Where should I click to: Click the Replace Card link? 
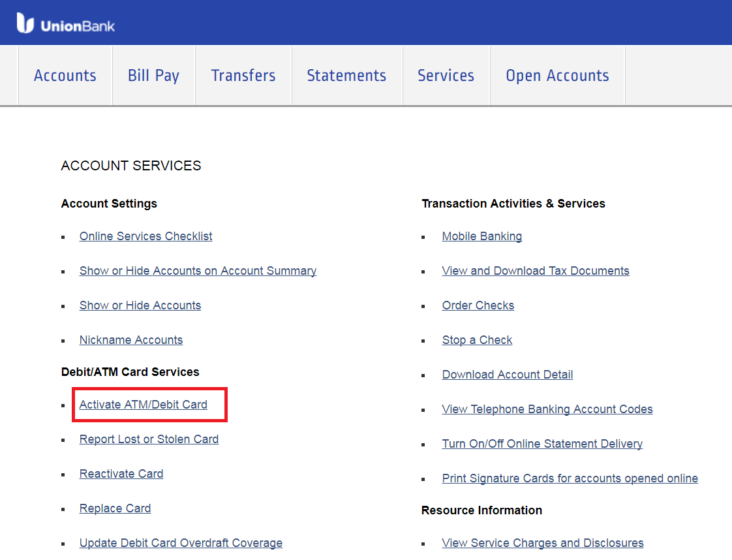click(x=115, y=508)
